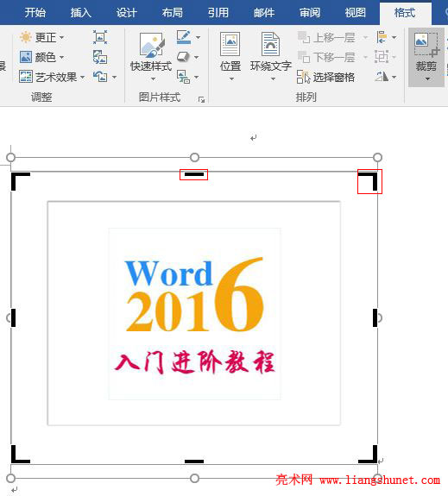The height and width of the screenshot is (496, 448).
Task: Switch to the 开始 tab
Action: [35, 12]
